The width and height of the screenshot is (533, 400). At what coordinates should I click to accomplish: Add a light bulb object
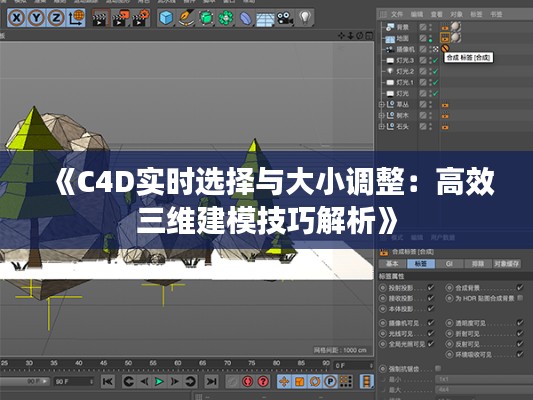[305, 17]
